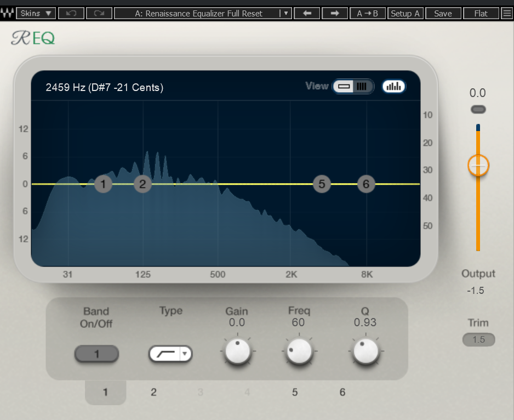514x420 pixels.
Task: Select band tab 1
Action: 105,392
